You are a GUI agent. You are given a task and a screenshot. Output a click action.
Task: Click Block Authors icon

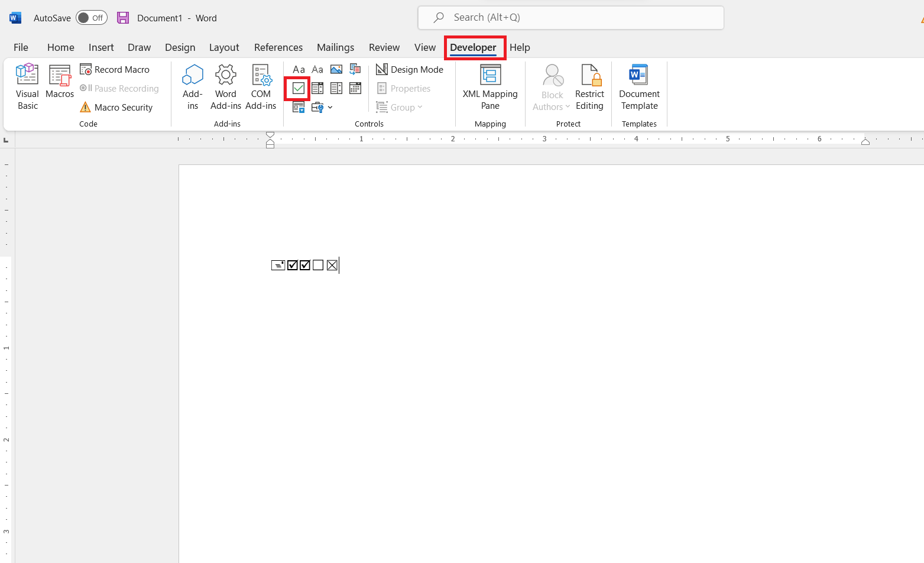click(553, 76)
